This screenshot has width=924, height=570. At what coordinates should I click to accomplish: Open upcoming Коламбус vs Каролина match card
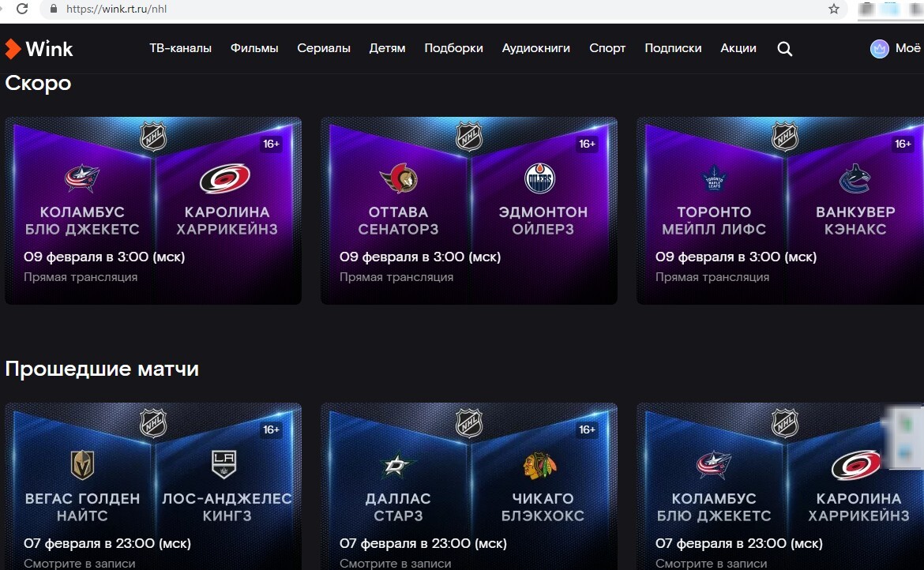[x=153, y=212]
